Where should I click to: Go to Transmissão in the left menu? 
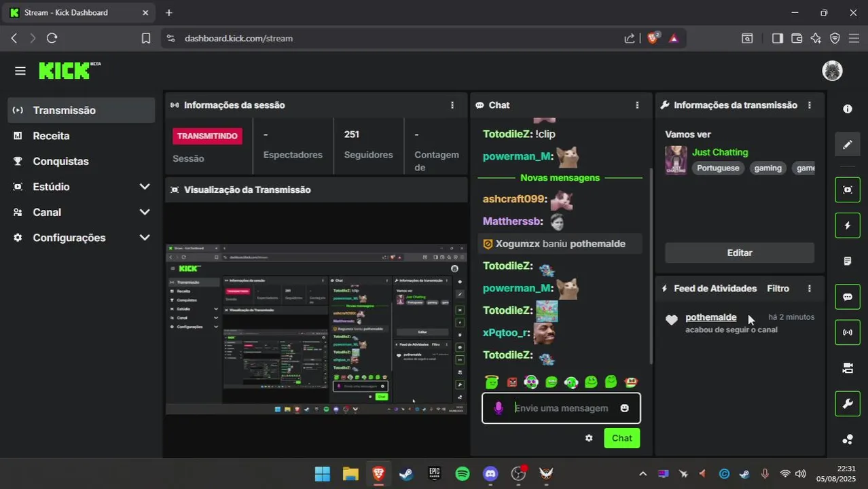pos(82,110)
